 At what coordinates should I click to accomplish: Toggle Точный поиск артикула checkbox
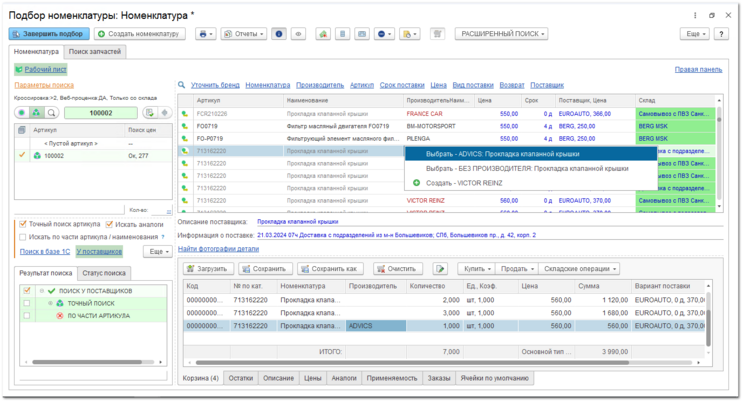click(x=22, y=224)
